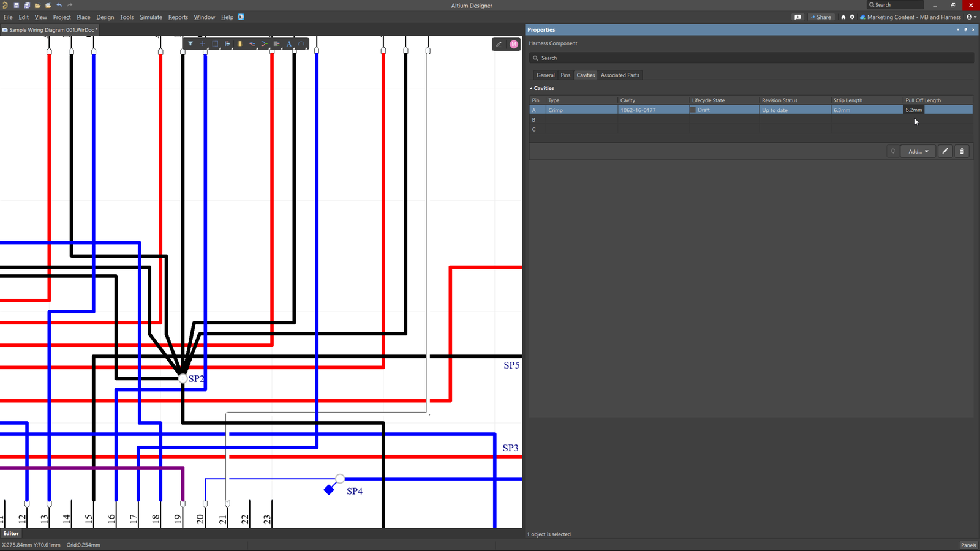Open the user account dropdown
Viewport: 980px width, 551px height.
[971, 17]
